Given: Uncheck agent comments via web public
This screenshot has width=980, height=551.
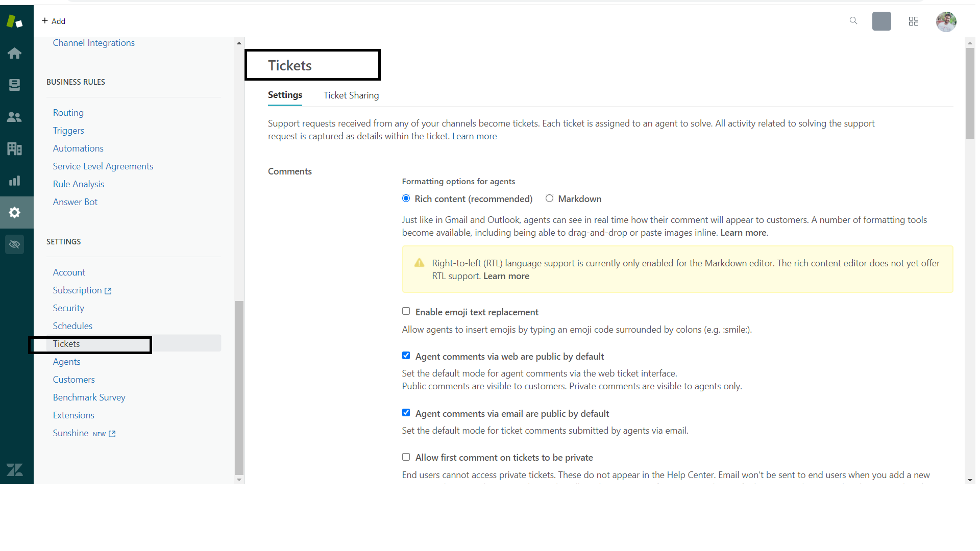Looking at the screenshot, I should coord(406,356).
